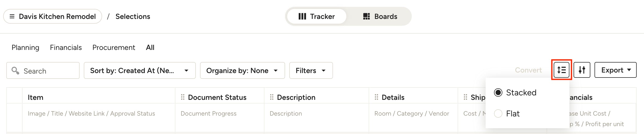Click the magnifier icon in Search
The image size is (644, 134).
click(x=15, y=70)
